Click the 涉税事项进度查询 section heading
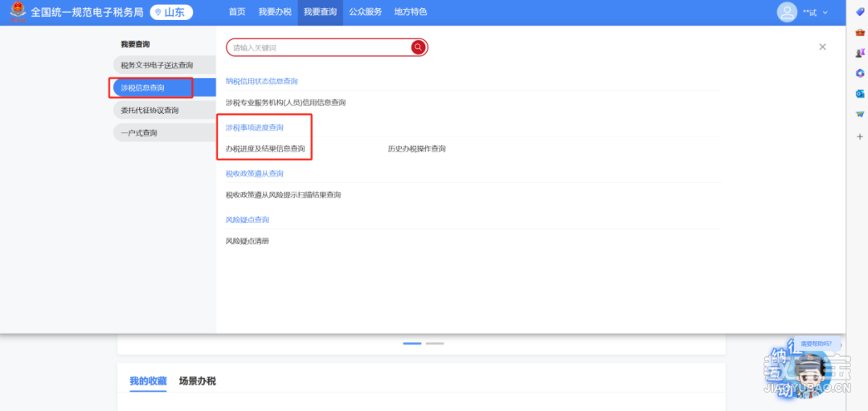Viewport: 868px width, 411px height. coord(255,127)
